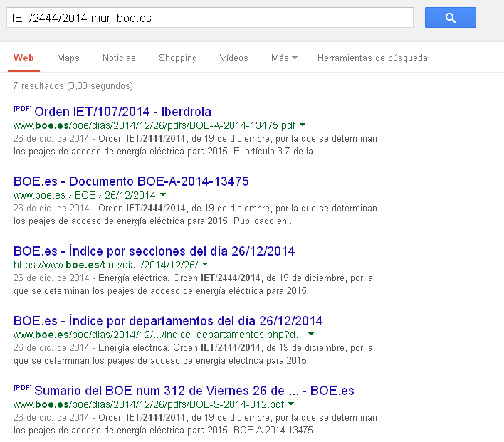This screenshot has width=504, height=442.
Task: Click snippet ending 'BOE-A-2014-13475.'
Action: [x=195, y=424]
